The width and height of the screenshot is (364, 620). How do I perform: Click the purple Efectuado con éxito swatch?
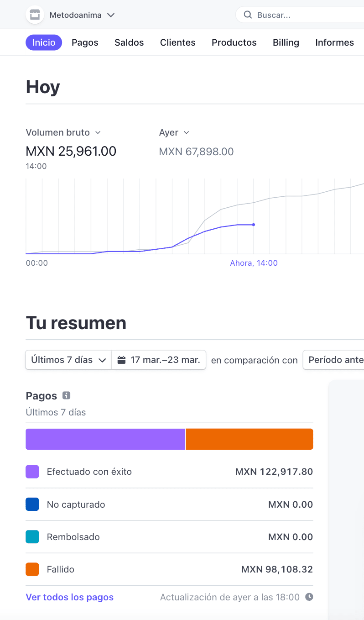point(32,472)
